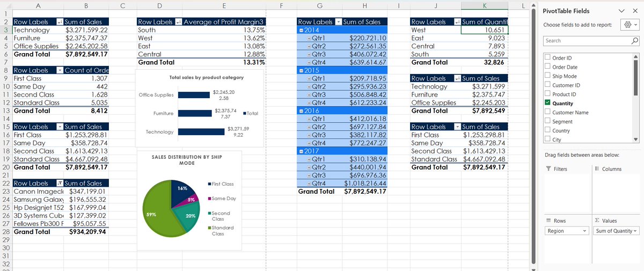Click the search magnifier icon in fields pane
This screenshot has width=644, height=271.
tap(634, 41)
